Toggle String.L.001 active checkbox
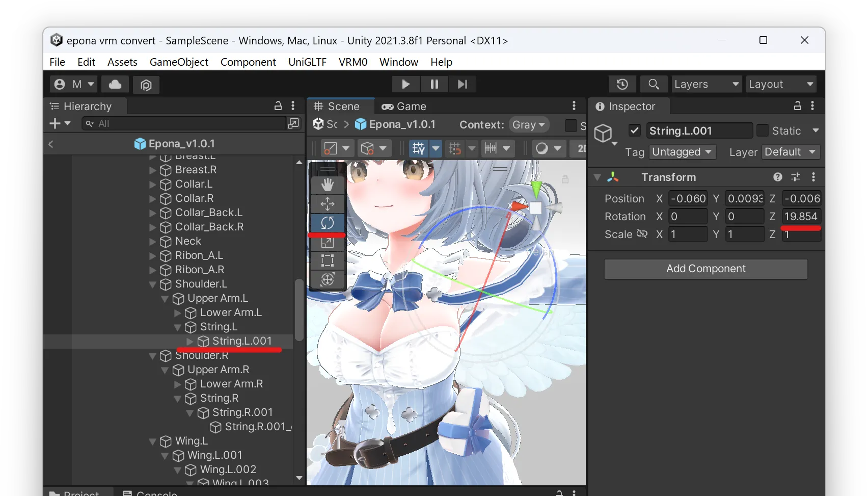The image size is (868, 496). coord(634,130)
